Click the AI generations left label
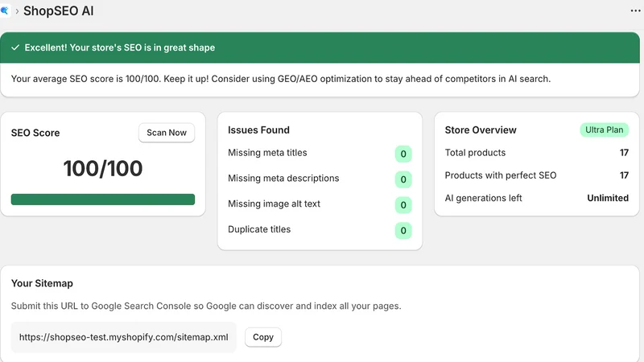The image size is (644, 362). (x=484, y=198)
